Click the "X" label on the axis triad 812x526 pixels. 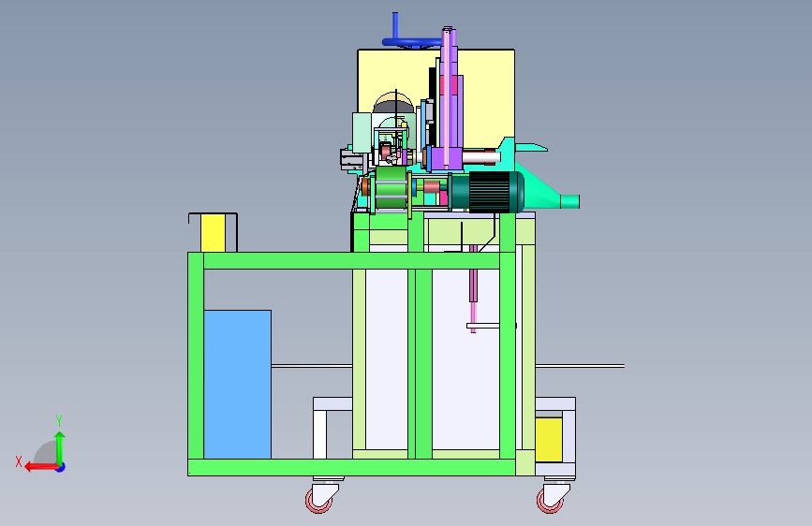19,461
